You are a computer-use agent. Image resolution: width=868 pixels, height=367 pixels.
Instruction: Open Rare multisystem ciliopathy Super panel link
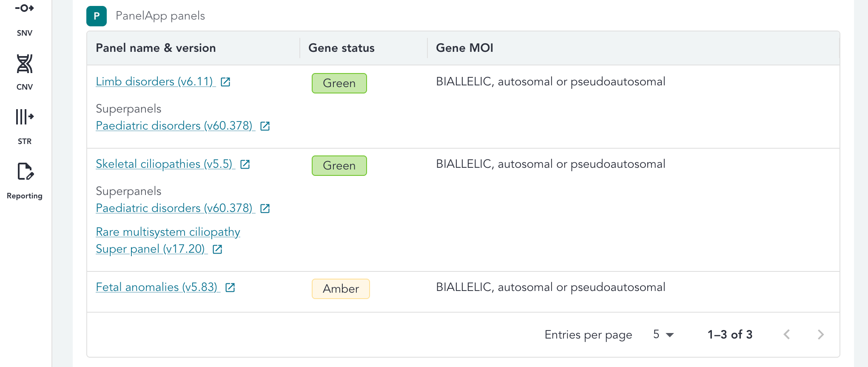[x=168, y=232]
